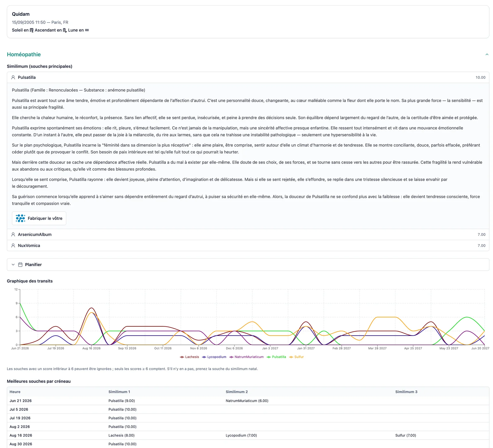
Task: Click Sulfur (7.00) table cell
Action: [406, 435]
